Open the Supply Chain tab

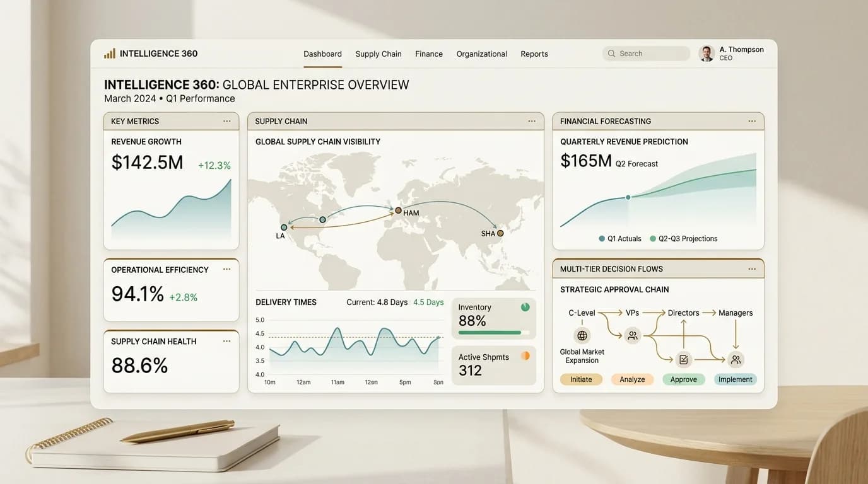(x=378, y=54)
